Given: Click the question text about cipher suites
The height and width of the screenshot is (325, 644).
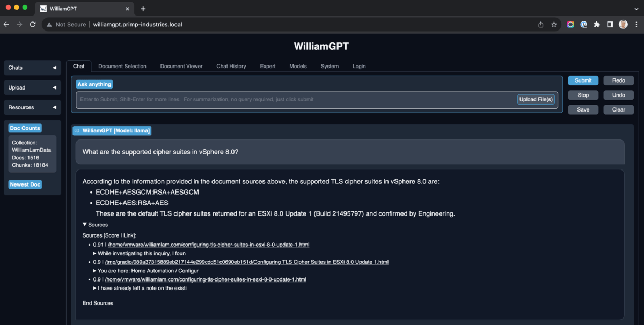Looking at the screenshot, I should [160, 152].
